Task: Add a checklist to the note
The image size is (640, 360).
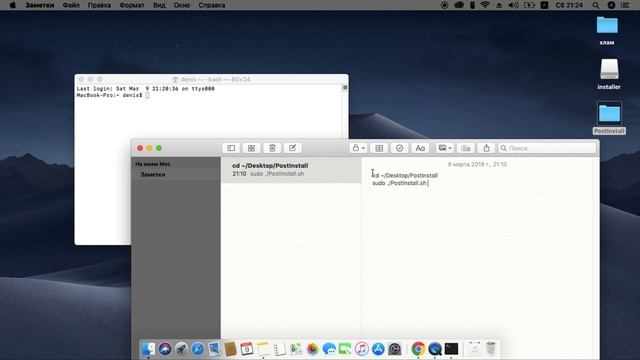Action: pos(400,148)
